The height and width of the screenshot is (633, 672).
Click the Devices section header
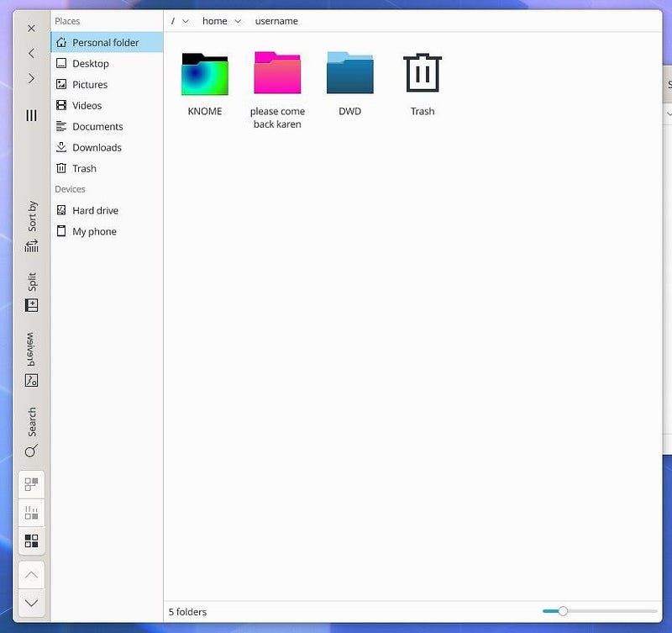click(70, 189)
